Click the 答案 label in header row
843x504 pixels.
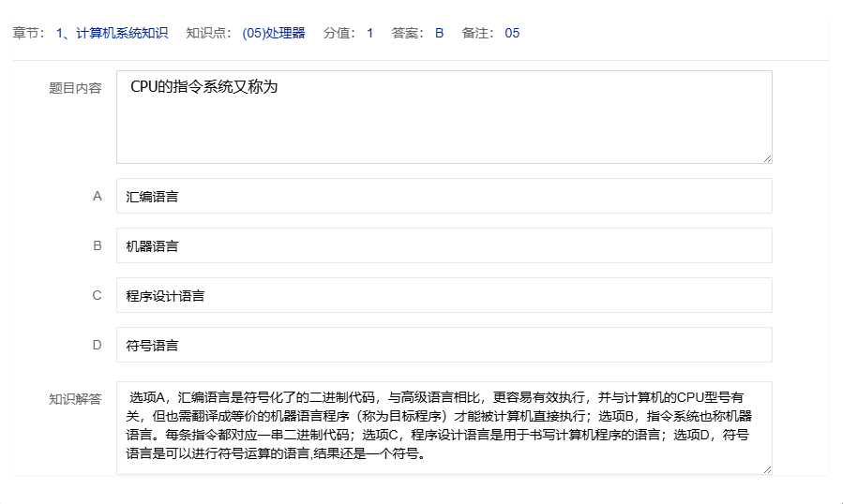(x=408, y=33)
